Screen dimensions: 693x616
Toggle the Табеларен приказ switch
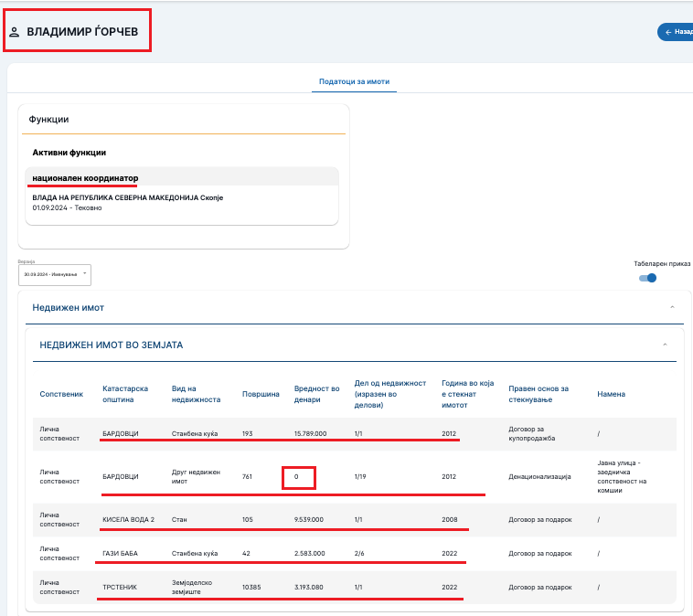[x=647, y=278]
